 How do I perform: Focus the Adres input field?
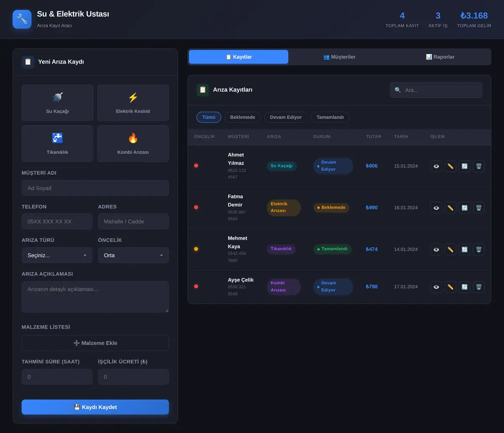click(x=134, y=222)
